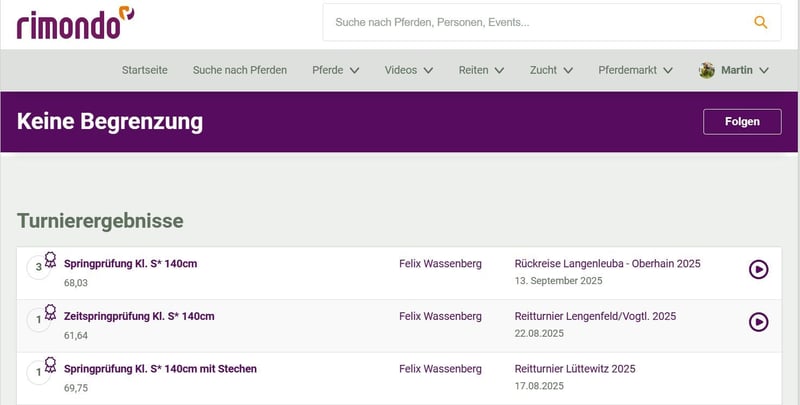Open rider Felix Wassenberg in first row
This screenshot has width=800, height=405.
pos(440,264)
